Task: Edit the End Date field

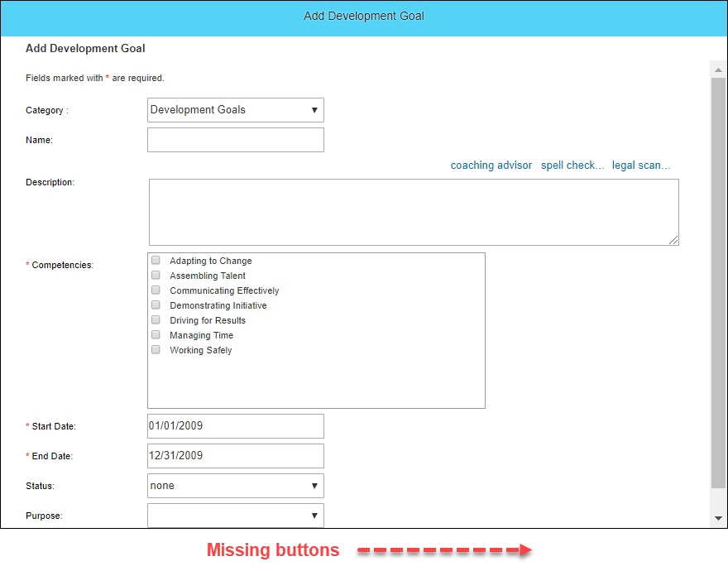Action: (236, 456)
